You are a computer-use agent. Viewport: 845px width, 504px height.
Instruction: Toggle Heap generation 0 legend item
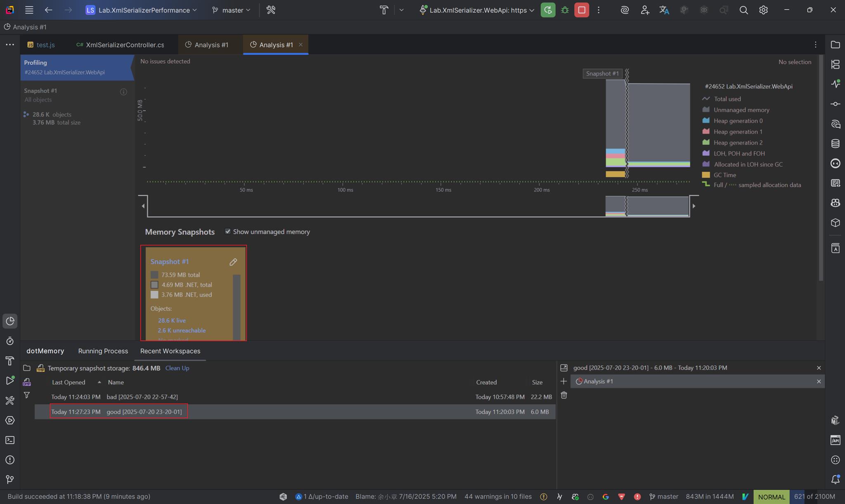[x=732, y=121]
